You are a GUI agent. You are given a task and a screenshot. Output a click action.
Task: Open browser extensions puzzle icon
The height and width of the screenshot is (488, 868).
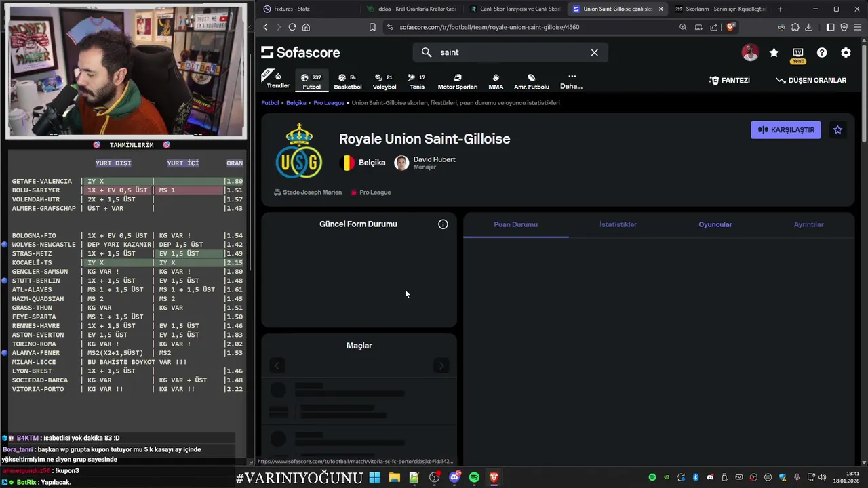(795, 27)
